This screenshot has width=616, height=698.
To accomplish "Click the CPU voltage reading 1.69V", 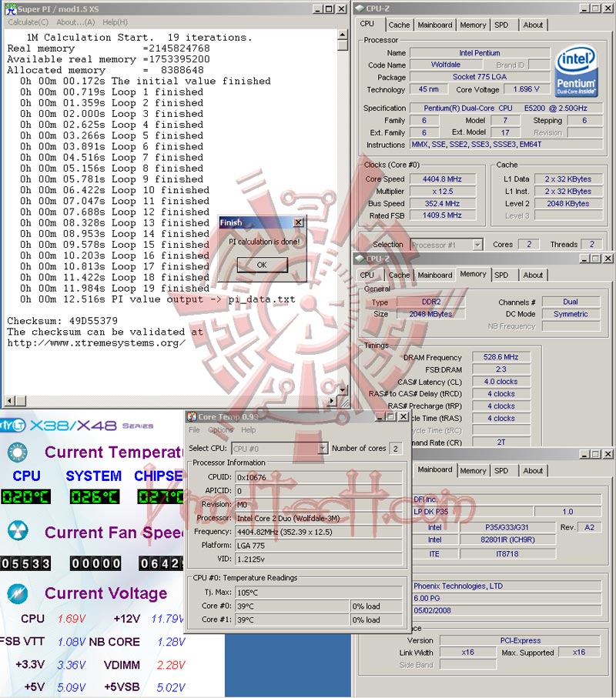I will pyautogui.click(x=72, y=619).
